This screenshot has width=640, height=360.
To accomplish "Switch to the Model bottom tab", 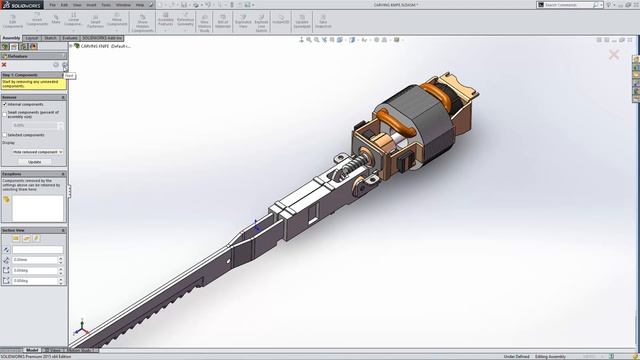I will click(x=32, y=350).
